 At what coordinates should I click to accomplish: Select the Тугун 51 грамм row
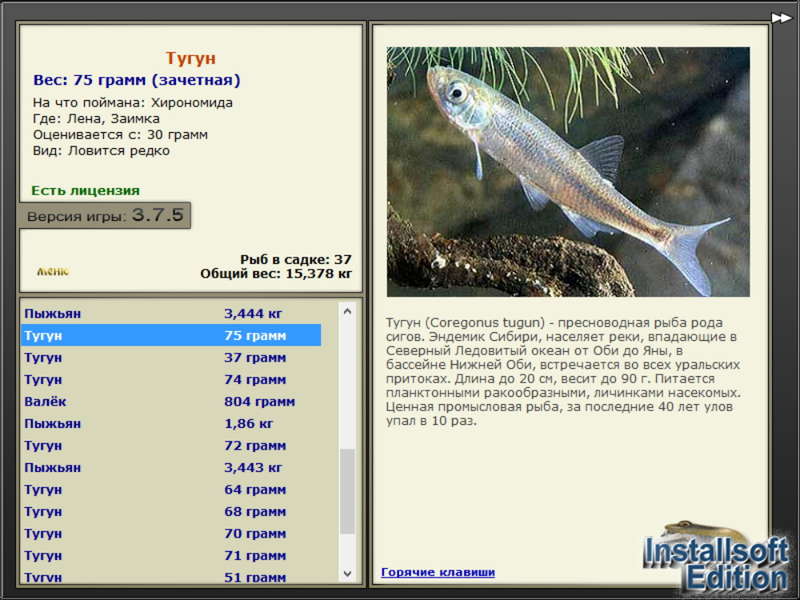[x=171, y=576]
